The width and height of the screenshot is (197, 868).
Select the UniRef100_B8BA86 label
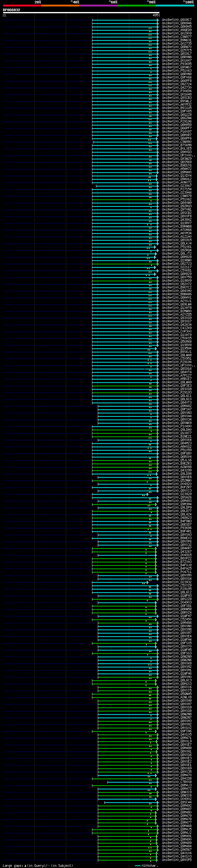coord(176,294)
